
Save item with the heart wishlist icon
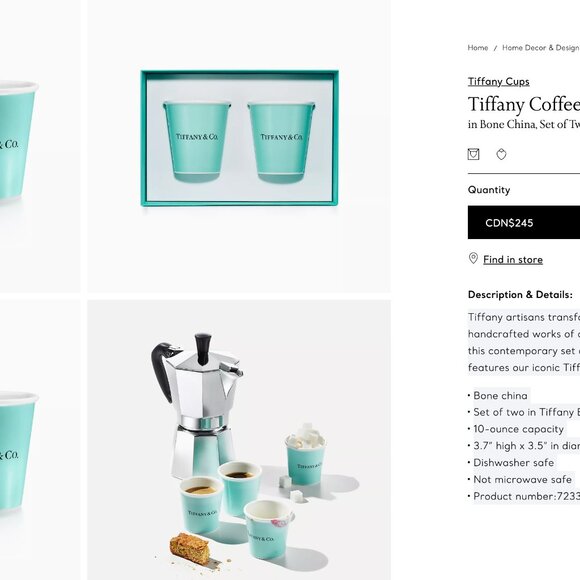tap(501, 154)
